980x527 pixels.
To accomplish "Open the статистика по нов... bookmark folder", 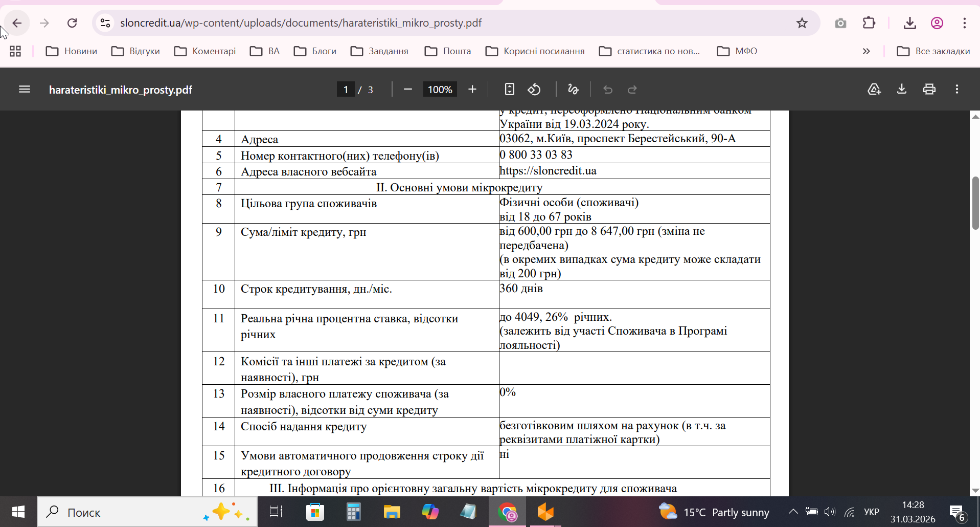I will point(649,51).
